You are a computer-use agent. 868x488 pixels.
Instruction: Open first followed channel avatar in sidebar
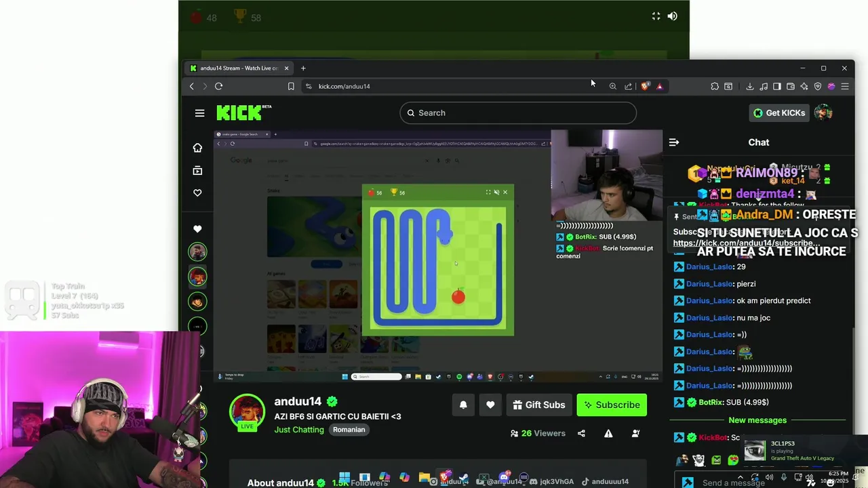click(x=197, y=252)
